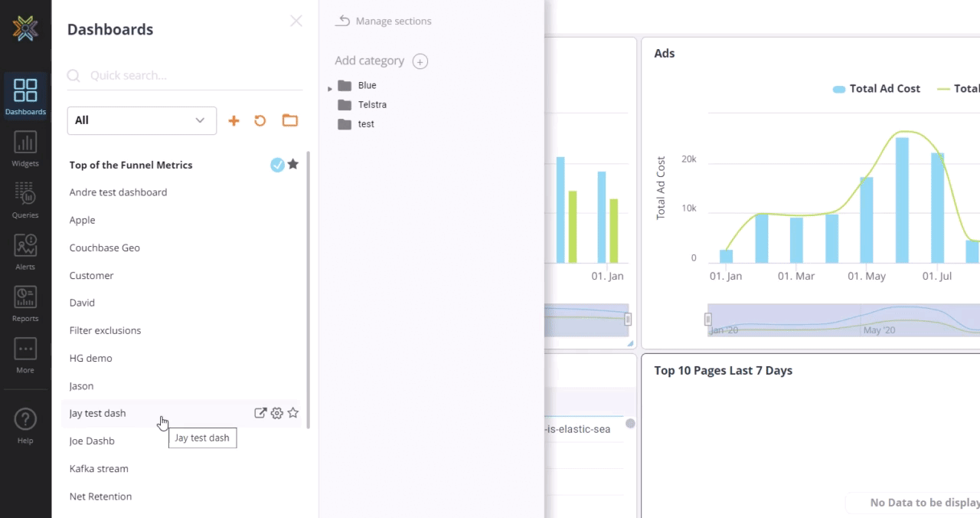Go to Alerts in the sidebar
The image size is (980, 518).
point(25,251)
